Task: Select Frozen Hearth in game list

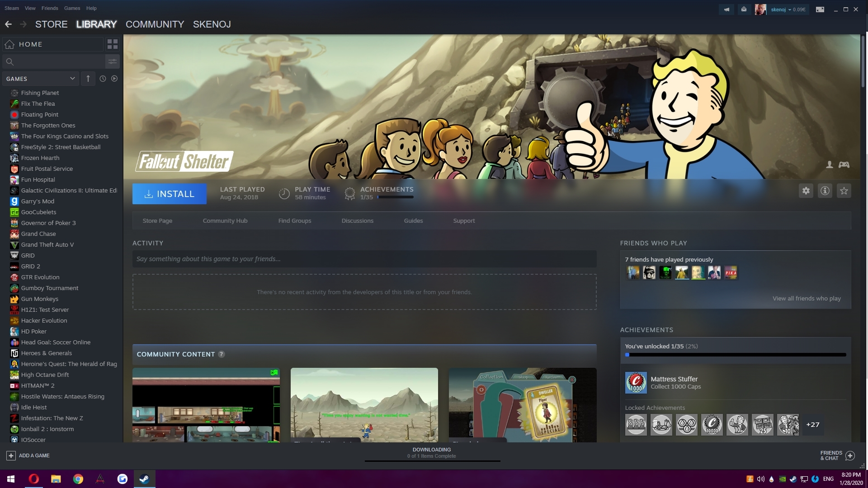Action: click(x=40, y=158)
